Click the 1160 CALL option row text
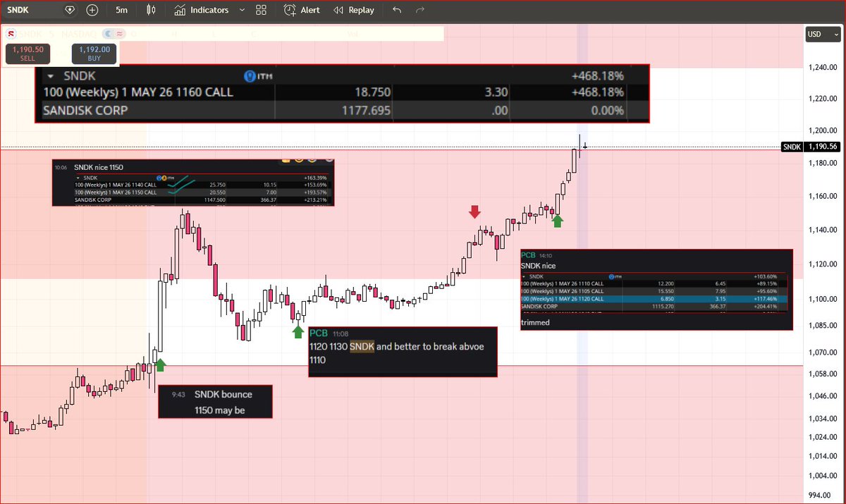The width and height of the screenshot is (846, 504). (x=138, y=92)
